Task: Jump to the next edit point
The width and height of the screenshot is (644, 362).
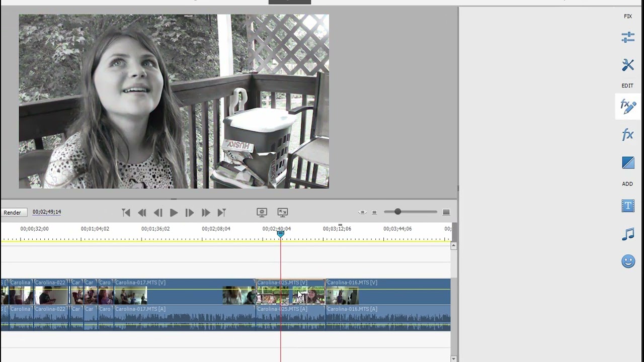Action: click(221, 213)
